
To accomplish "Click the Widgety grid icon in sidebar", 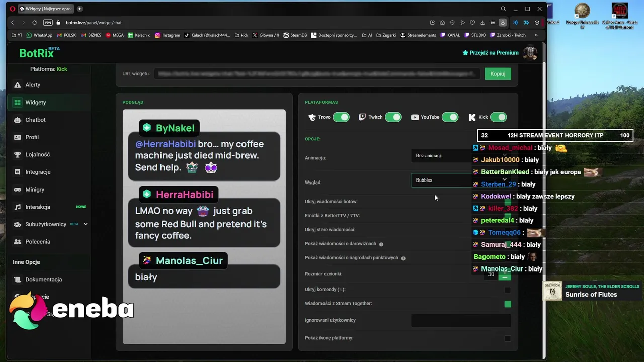I will (18, 103).
